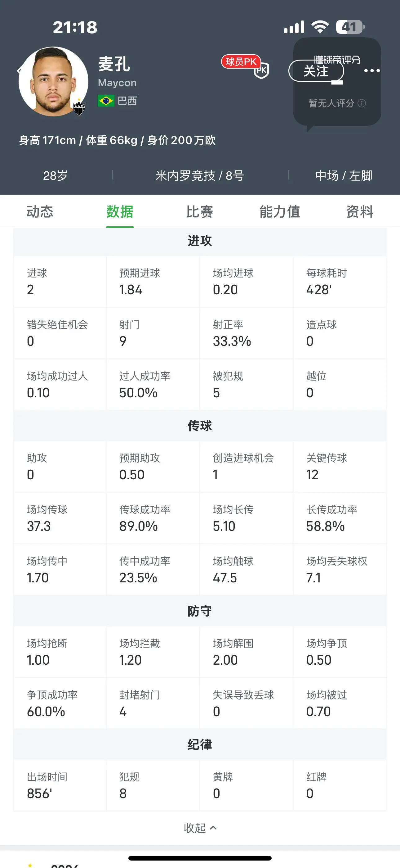Viewport: 400px width, 868px height.
Task: Open the 资料 tab
Action: [360, 212]
